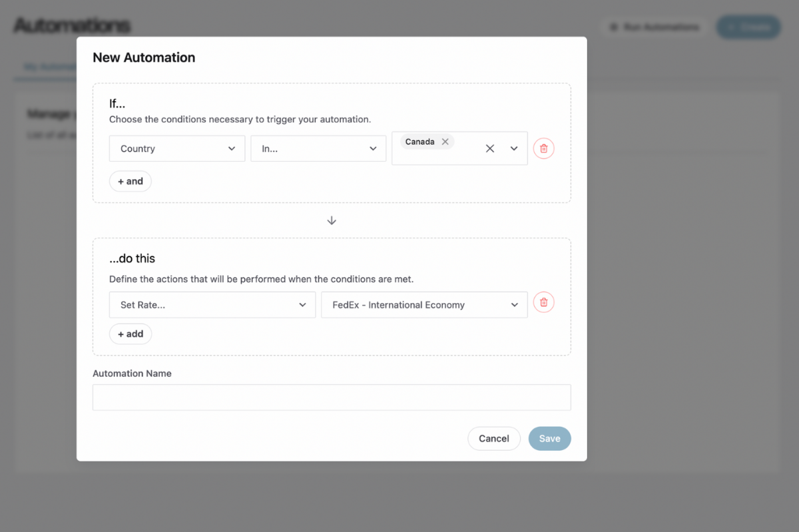799x532 pixels.
Task: Clear all selected country values
Action: tap(490, 148)
